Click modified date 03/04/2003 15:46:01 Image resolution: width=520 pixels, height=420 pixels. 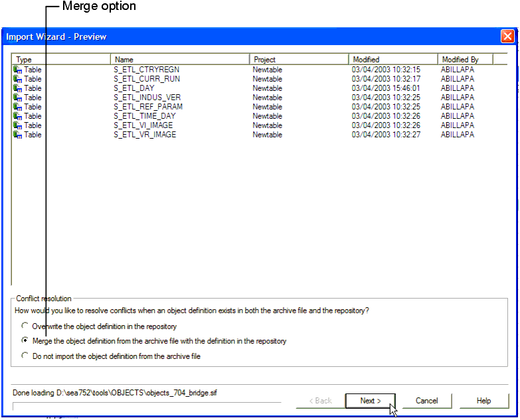[386, 88]
